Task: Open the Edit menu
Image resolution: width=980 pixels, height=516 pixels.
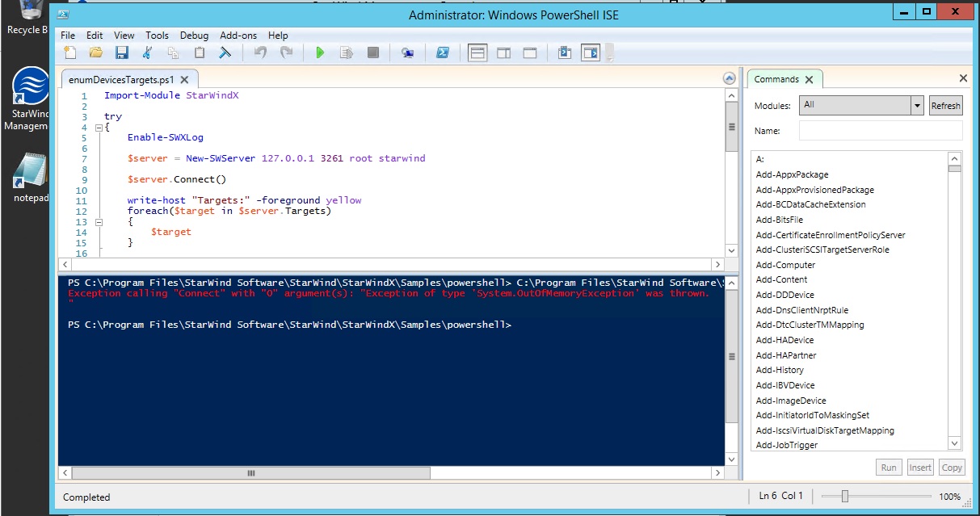Action: pos(95,36)
